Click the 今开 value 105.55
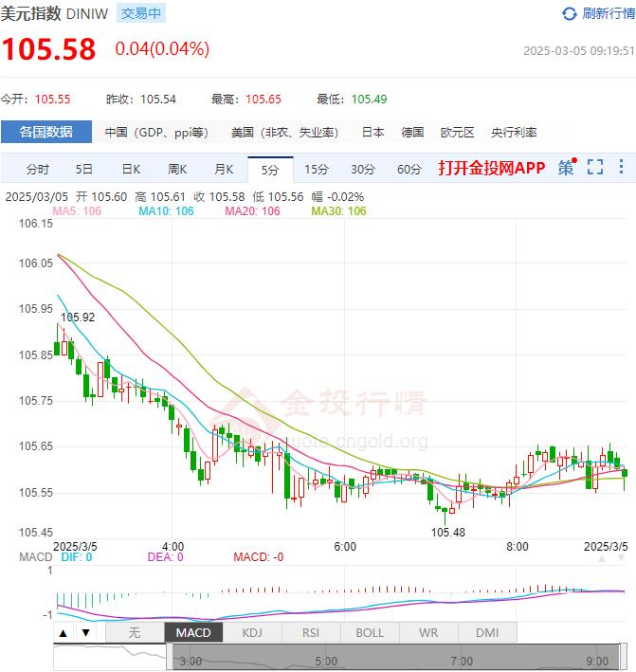 [x=52, y=100]
